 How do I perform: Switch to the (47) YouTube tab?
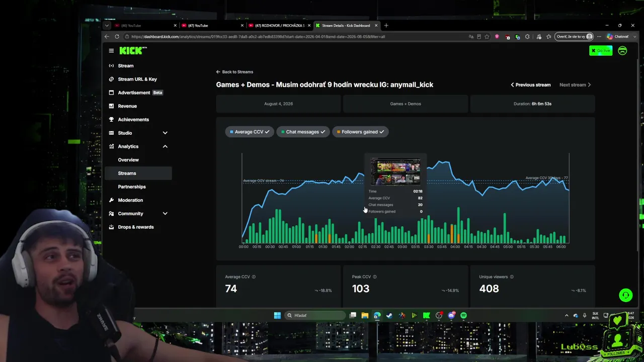coord(213,26)
